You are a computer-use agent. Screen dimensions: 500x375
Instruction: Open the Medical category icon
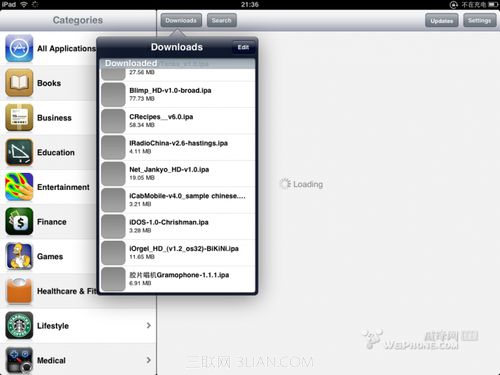[19, 360]
